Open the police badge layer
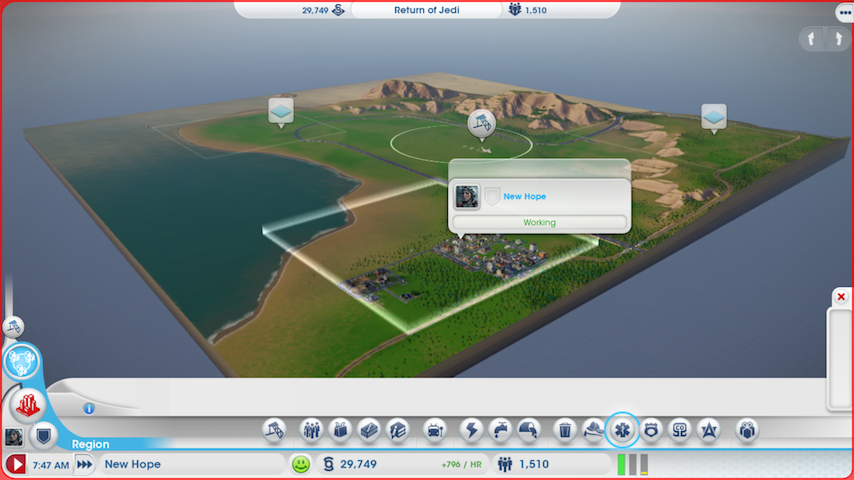The width and height of the screenshot is (854, 480). [651, 430]
